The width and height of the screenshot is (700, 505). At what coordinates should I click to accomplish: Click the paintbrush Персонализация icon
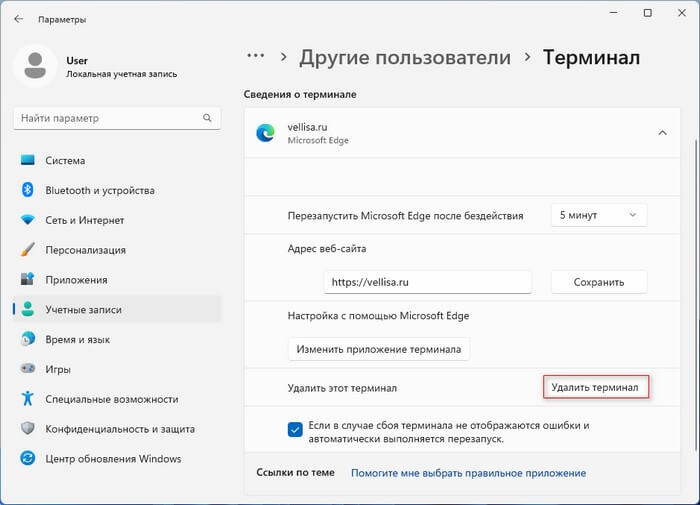pos(28,250)
